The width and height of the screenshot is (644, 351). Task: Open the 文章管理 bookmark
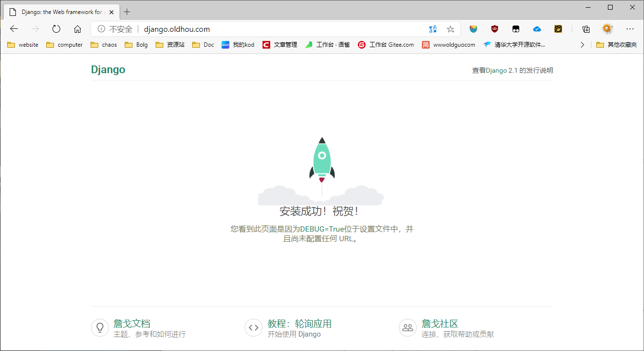(280, 45)
